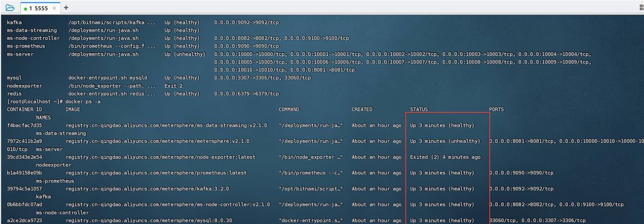This screenshot has height=224, width=644.
Task: Select container ID 39794c5a1057
Action: coord(25,189)
